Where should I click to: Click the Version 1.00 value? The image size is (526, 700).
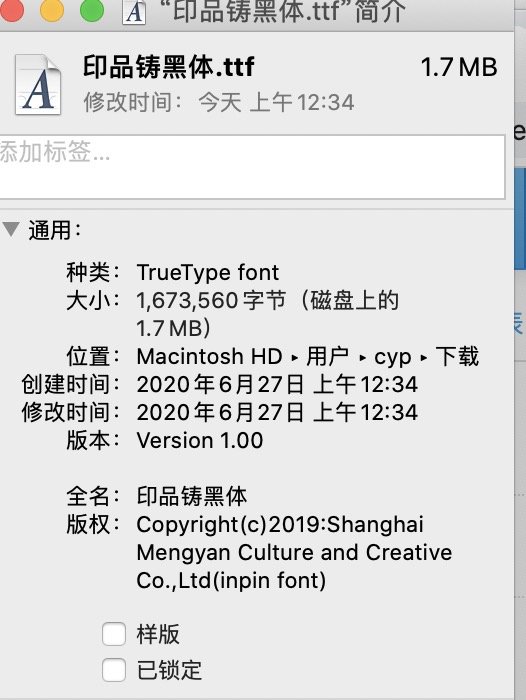click(x=200, y=441)
